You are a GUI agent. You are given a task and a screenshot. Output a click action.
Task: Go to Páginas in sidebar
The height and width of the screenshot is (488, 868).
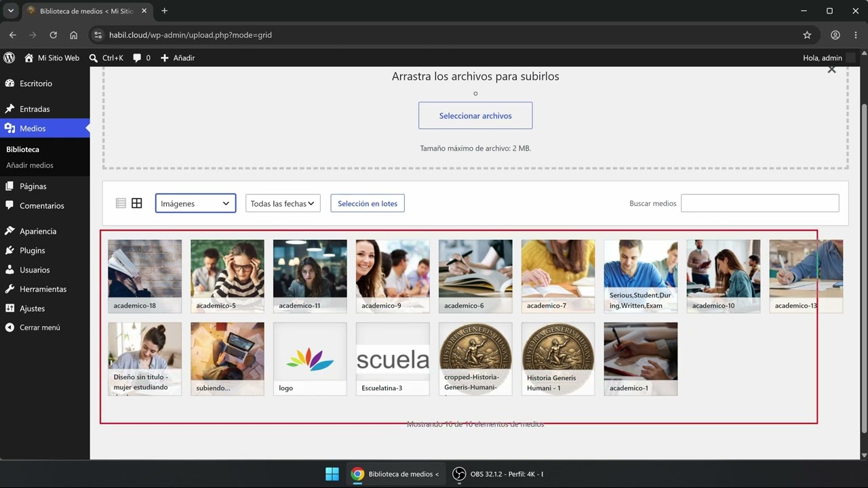(x=45, y=186)
